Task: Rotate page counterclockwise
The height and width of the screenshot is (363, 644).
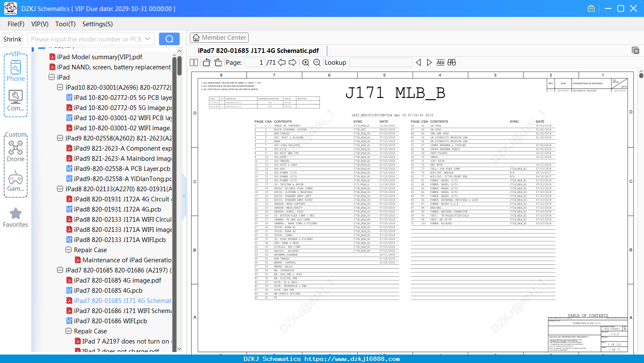Action: [207, 63]
